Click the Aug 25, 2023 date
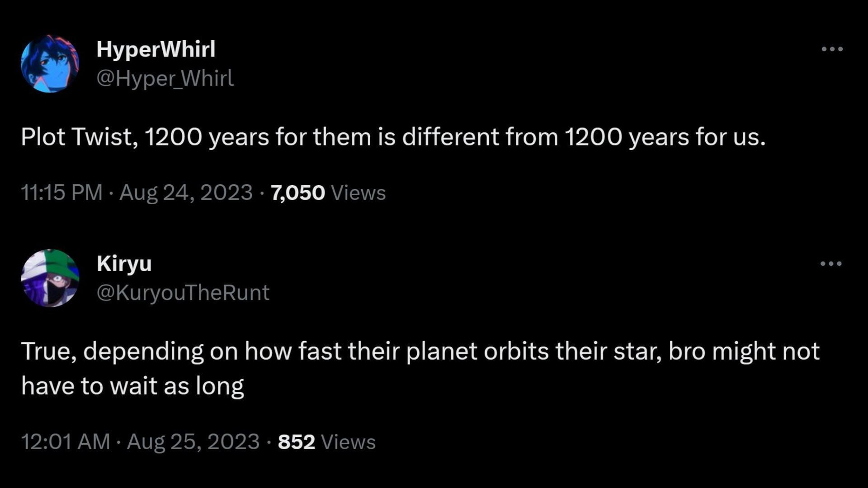This screenshot has width=868, height=488. coord(193,442)
